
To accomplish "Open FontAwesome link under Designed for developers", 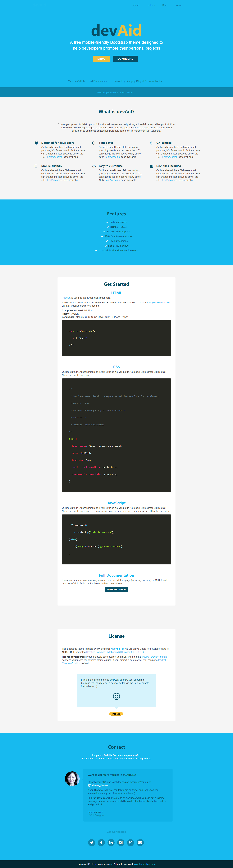I will pos(55,157).
